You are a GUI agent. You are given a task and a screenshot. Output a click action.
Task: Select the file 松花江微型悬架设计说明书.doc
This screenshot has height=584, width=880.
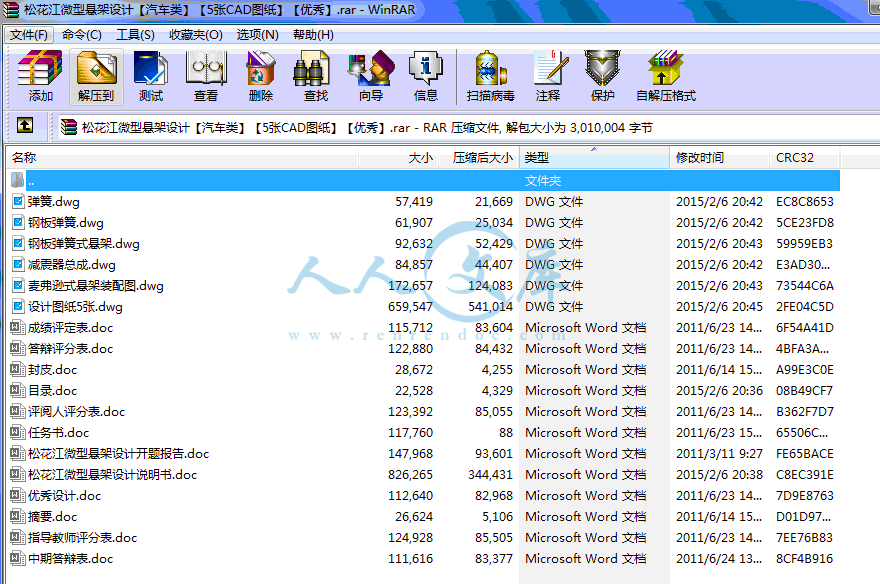113,475
